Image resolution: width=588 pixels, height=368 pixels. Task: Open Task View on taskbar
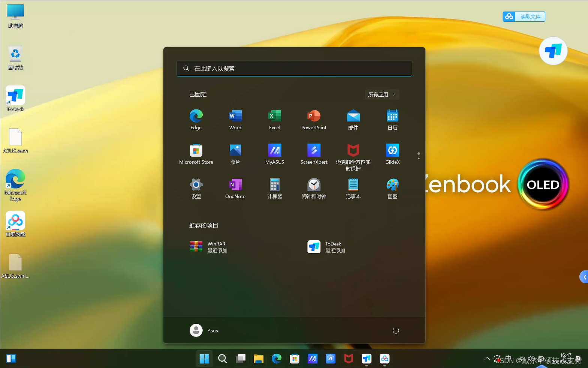[240, 359]
